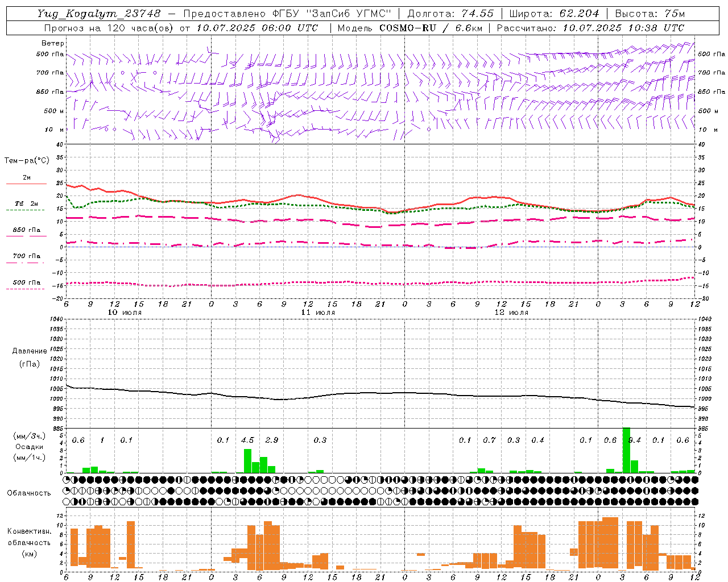Click the 10 июля date label
The height and width of the screenshot is (582, 728).
[x=125, y=313]
